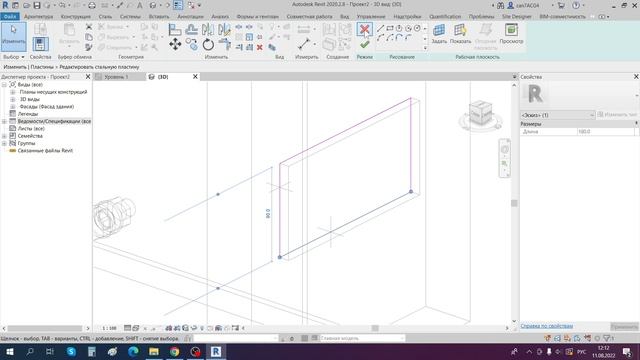Select the Circle draw tool
The height and width of the screenshot is (360, 640).
pos(417,28)
